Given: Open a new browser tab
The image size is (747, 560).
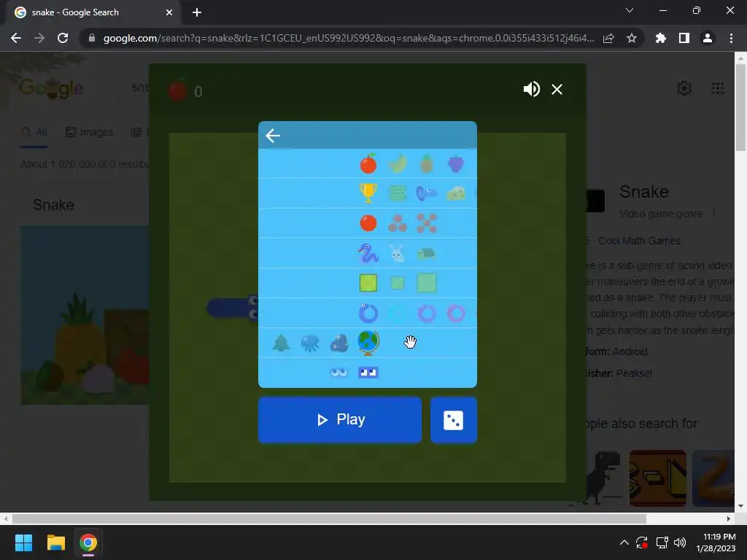Looking at the screenshot, I should (x=197, y=12).
